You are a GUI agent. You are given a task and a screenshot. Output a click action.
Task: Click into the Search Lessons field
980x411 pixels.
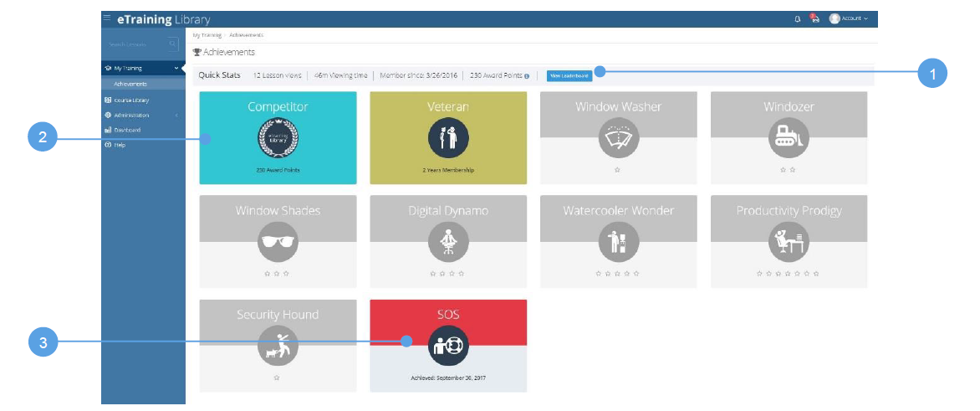coord(134,44)
